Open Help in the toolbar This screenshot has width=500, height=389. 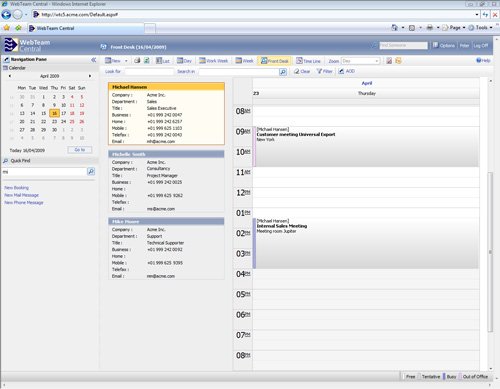click(x=483, y=60)
